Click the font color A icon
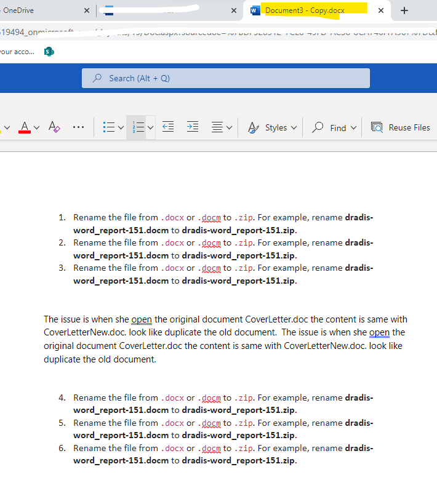The height and width of the screenshot is (504, 437). (25, 127)
